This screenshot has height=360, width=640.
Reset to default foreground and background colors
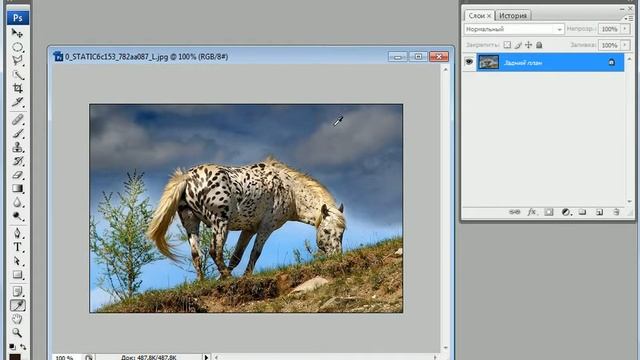[12, 347]
